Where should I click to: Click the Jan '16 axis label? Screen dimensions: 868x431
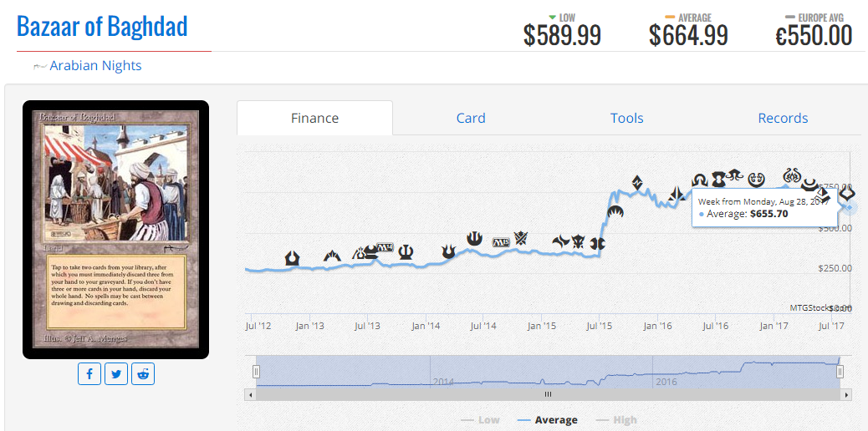click(x=657, y=326)
